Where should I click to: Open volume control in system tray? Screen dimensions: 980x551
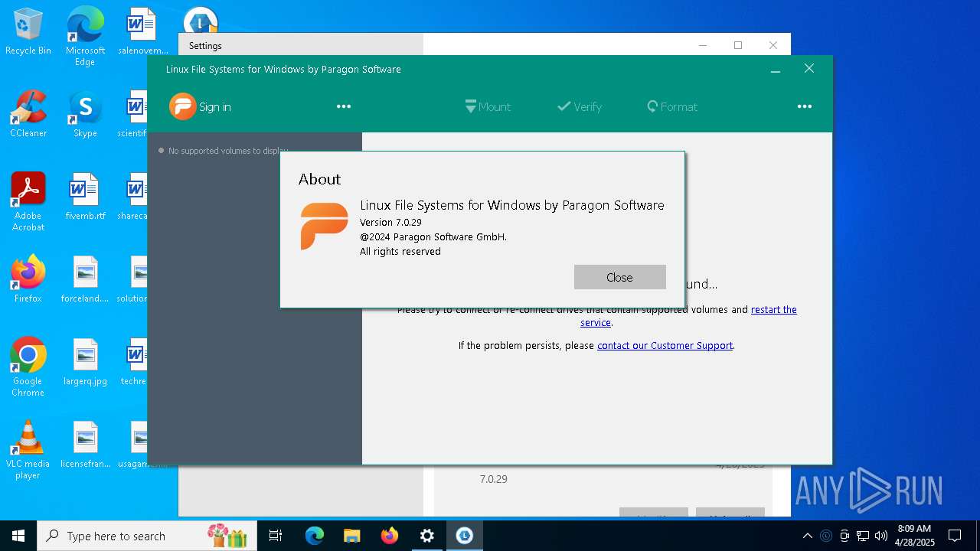pyautogui.click(x=881, y=536)
